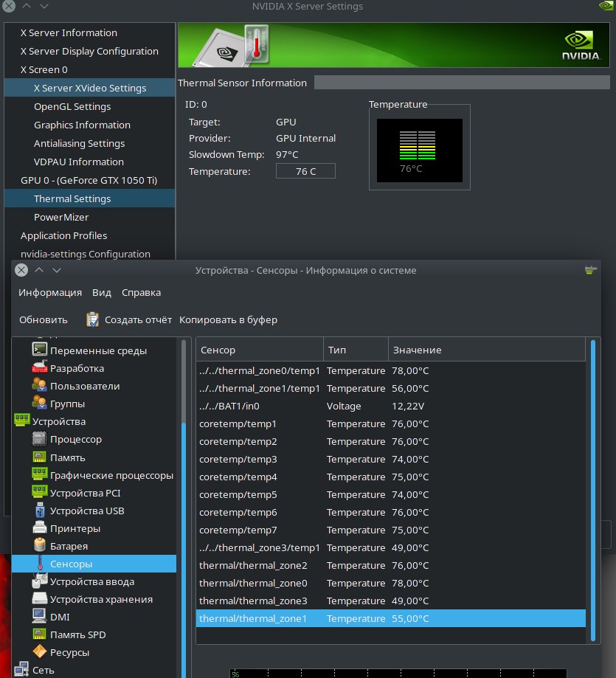This screenshot has width=616, height=678.
Task: Click the Переменные среды terminal icon
Action: point(39,350)
